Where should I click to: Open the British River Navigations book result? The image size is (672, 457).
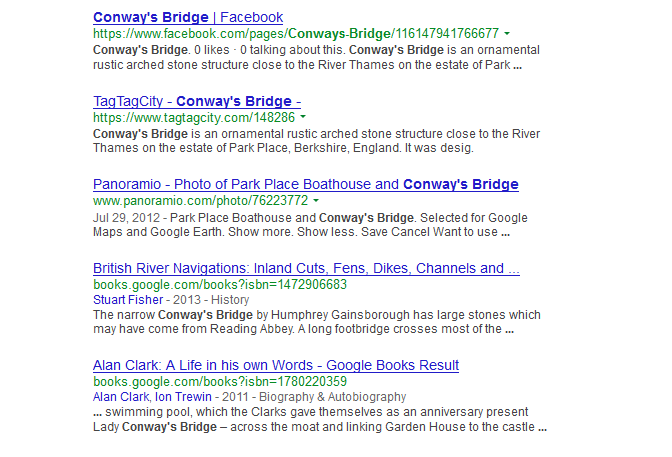point(306,268)
